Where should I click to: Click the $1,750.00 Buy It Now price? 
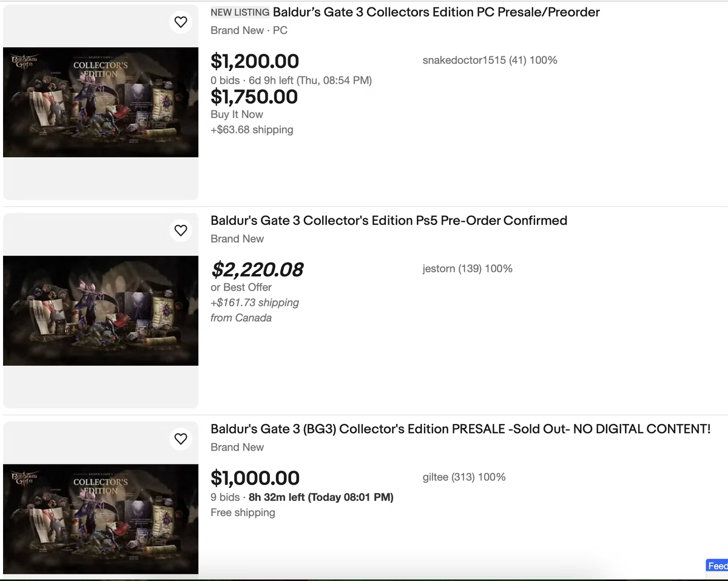tap(254, 97)
